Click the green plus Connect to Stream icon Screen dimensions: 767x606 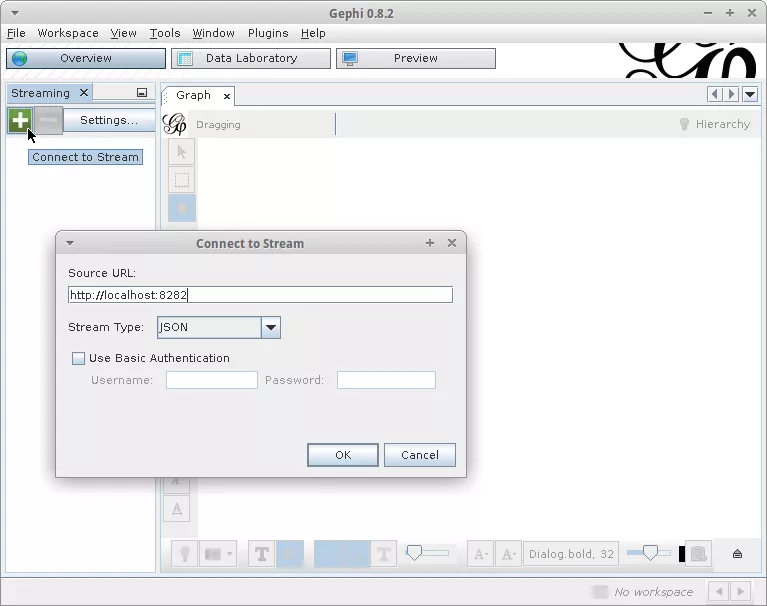pos(20,120)
